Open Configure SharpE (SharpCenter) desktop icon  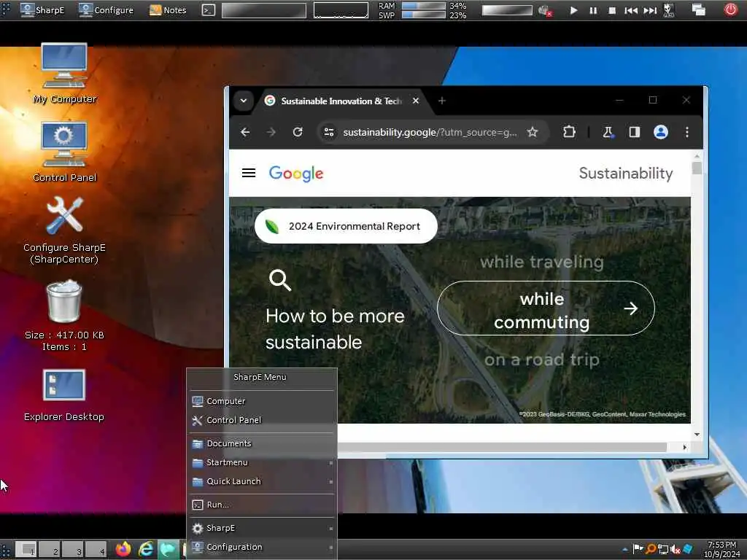pos(64,230)
